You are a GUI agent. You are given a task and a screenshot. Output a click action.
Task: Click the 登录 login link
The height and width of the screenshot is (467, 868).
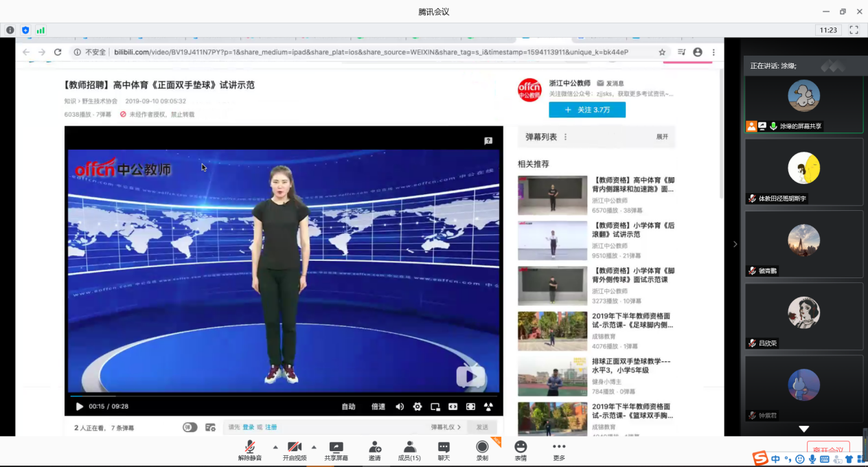pos(248,427)
